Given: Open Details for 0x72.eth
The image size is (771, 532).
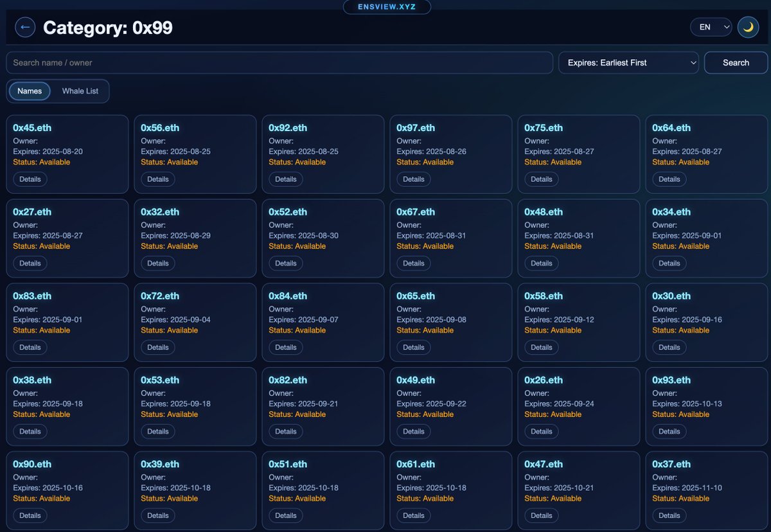Looking at the screenshot, I should click(158, 348).
